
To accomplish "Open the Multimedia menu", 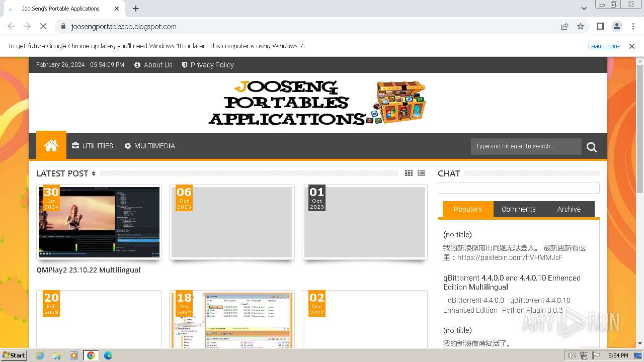I will point(150,146).
